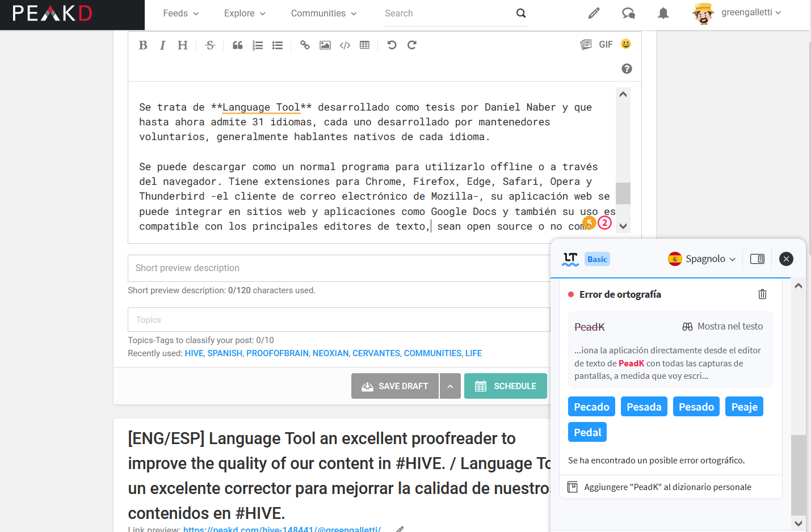811x532 pixels.
Task: Insert a block quote
Action: click(x=238, y=45)
